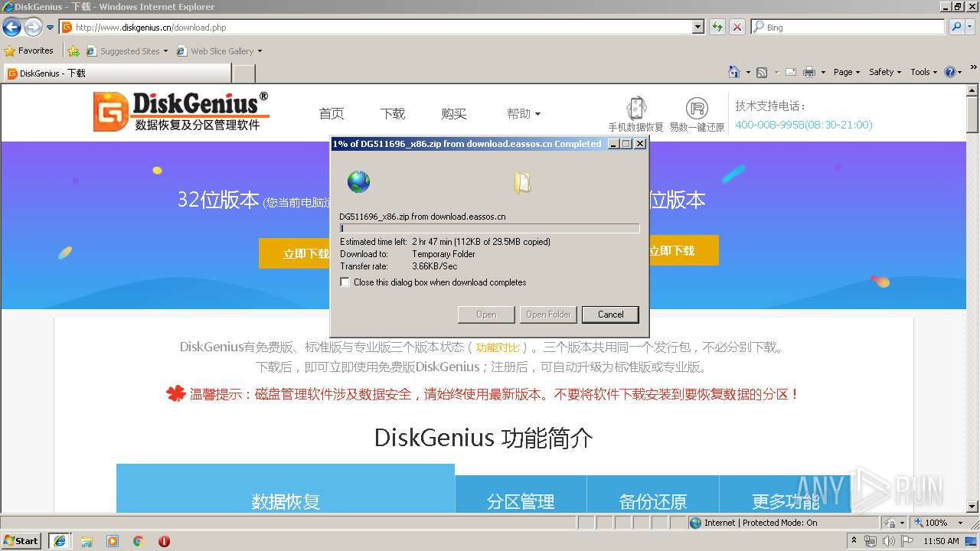Open the Safety menu
980x551 pixels.
click(x=885, y=72)
